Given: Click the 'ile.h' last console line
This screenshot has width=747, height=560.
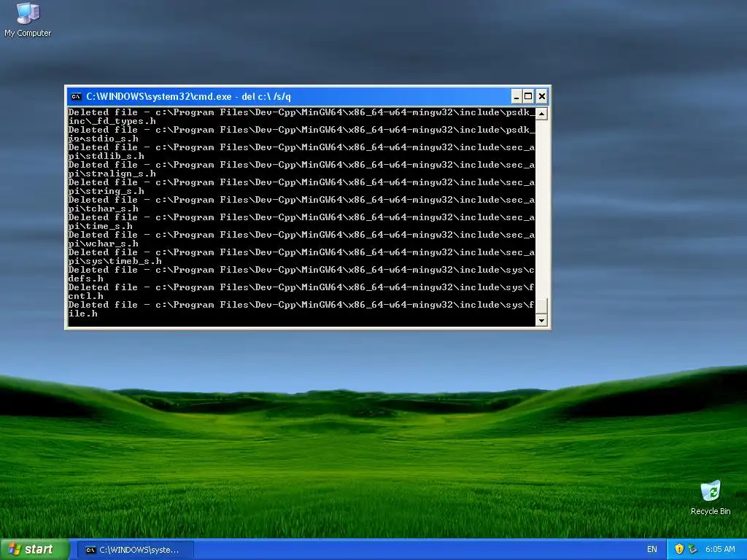Looking at the screenshot, I should tap(83, 314).
